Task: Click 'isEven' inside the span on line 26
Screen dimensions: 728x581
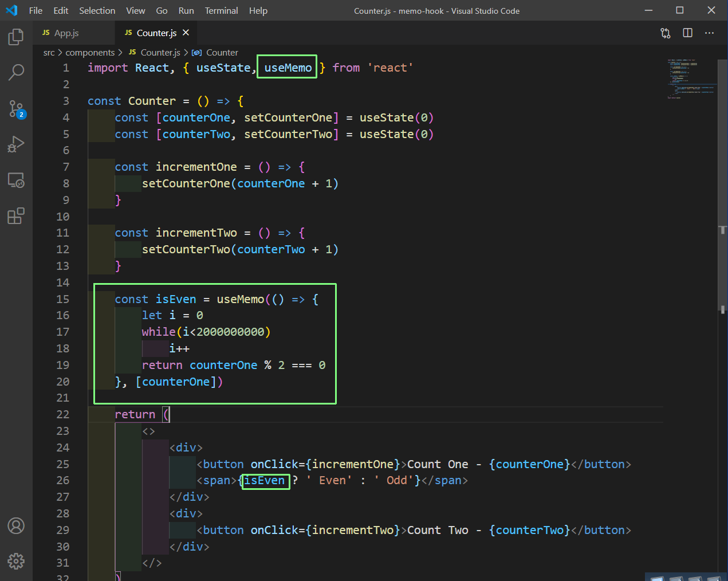Action: tap(265, 481)
